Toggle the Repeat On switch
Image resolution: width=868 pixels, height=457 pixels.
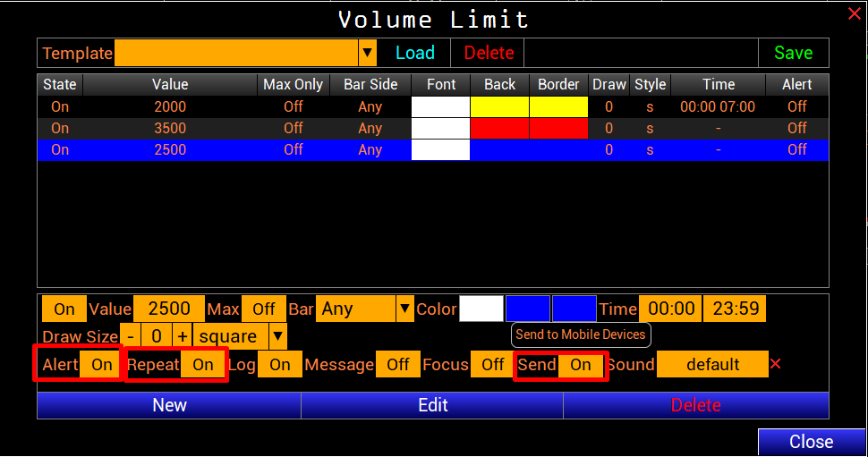pos(203,364)
